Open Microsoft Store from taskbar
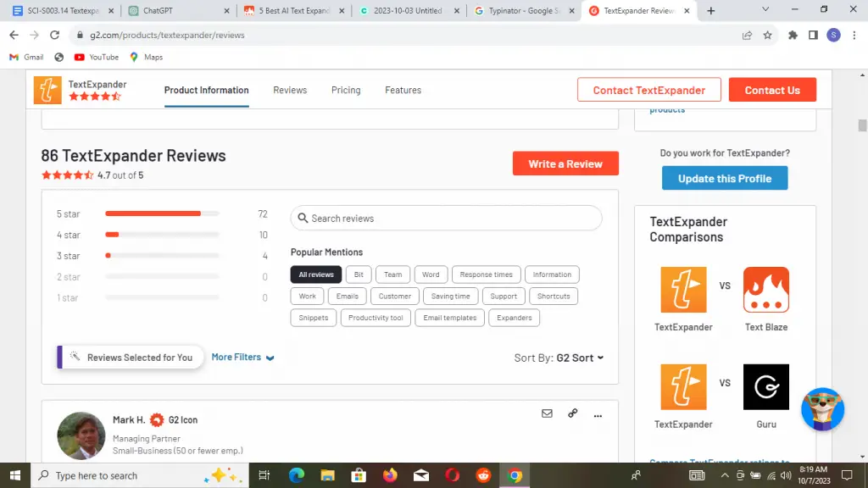868x488 pixels. (359, 475)
